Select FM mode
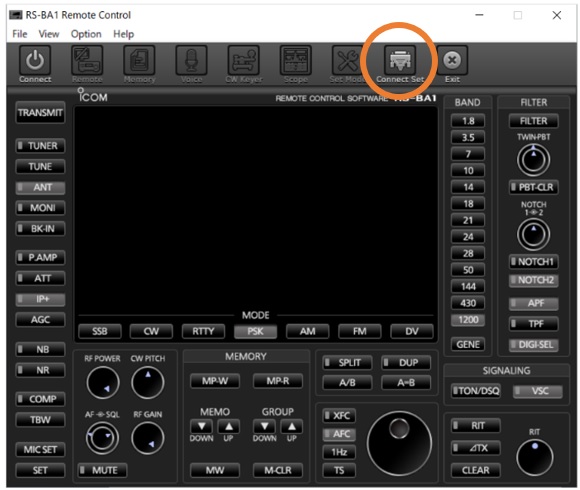Viewport: 580px width, 490px height. pos(360,331)
